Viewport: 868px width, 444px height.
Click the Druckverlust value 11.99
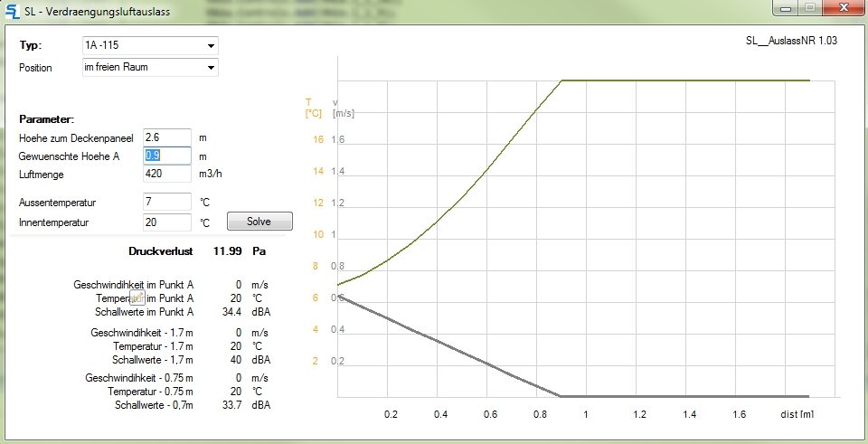click(227, 250)
